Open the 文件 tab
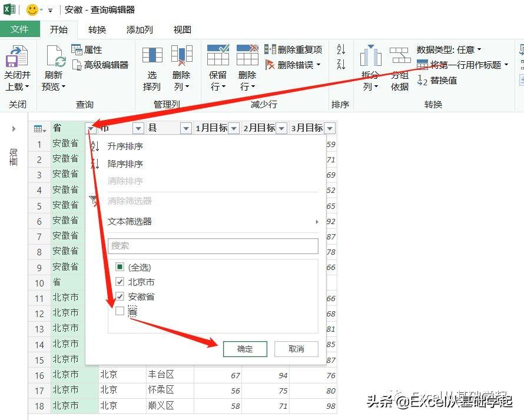524x420 pixels. 19,29
